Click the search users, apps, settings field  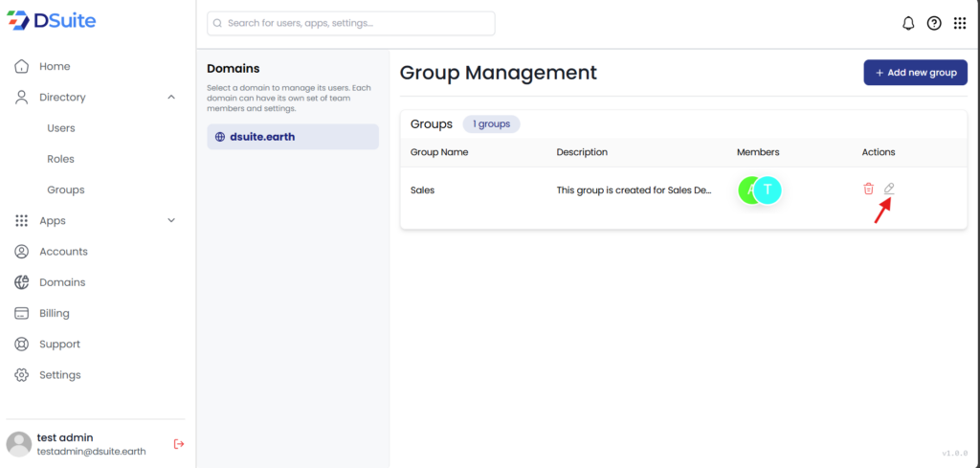click(351, 23)
